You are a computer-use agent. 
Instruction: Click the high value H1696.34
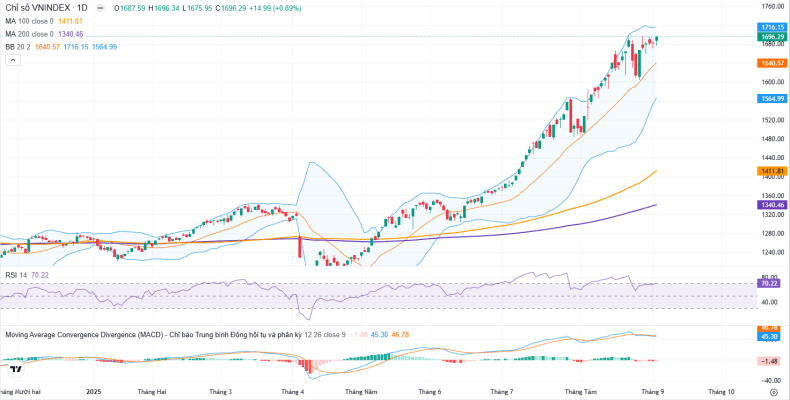[164, 8]
